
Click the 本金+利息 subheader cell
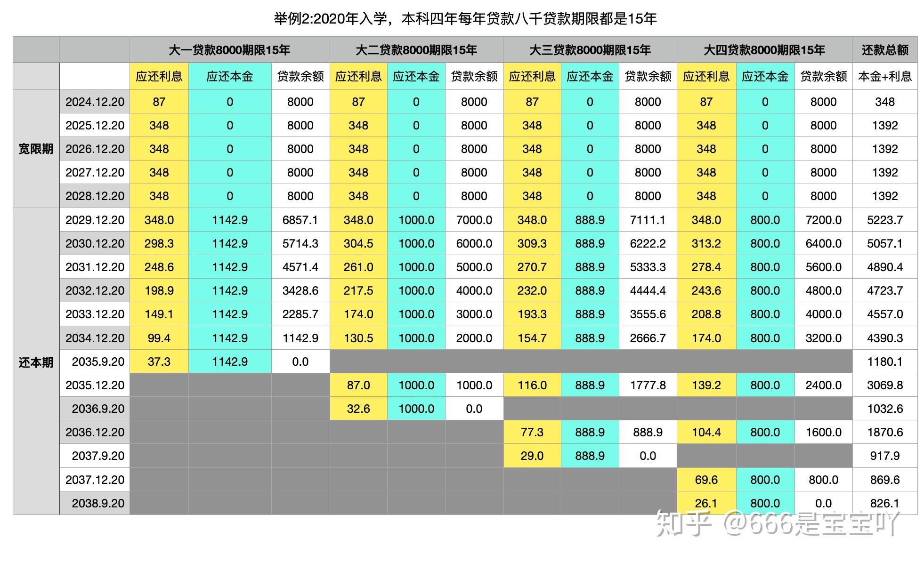coord(885,76)
